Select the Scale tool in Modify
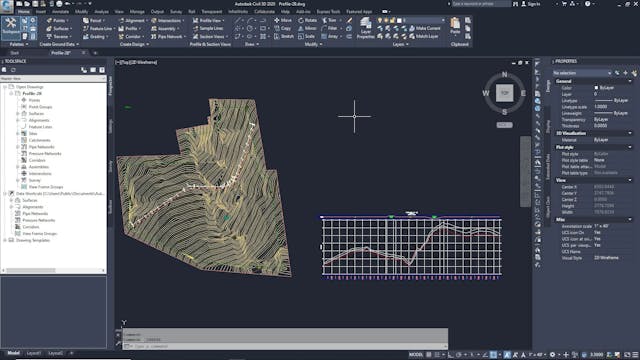 tap(307, 36)
